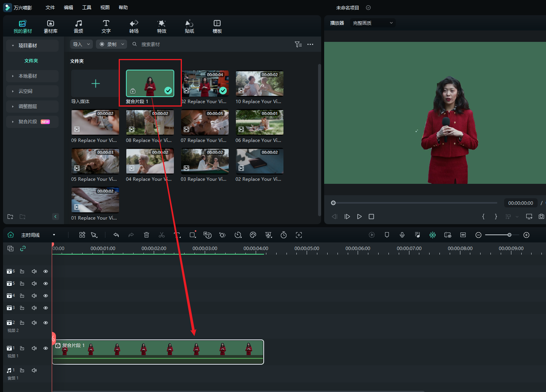The height and width of the screenshot is (392, 546).
Task: Switch to the 转场 transitions tab
Action: [134, 27]
